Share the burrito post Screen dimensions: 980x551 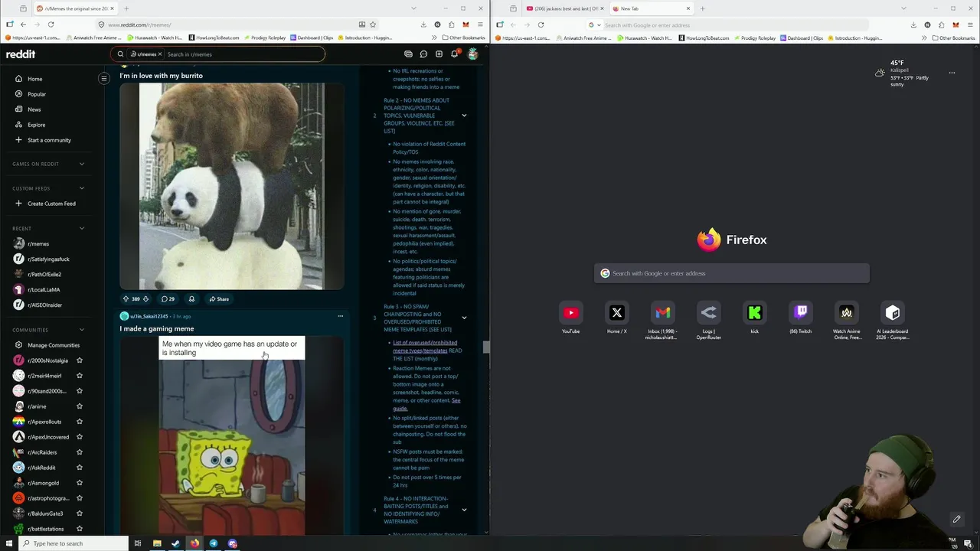click(219, 299)
